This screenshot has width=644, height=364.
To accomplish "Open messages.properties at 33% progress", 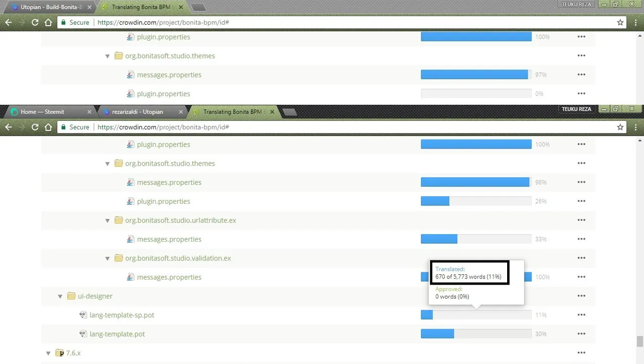I will coord(169,239).
